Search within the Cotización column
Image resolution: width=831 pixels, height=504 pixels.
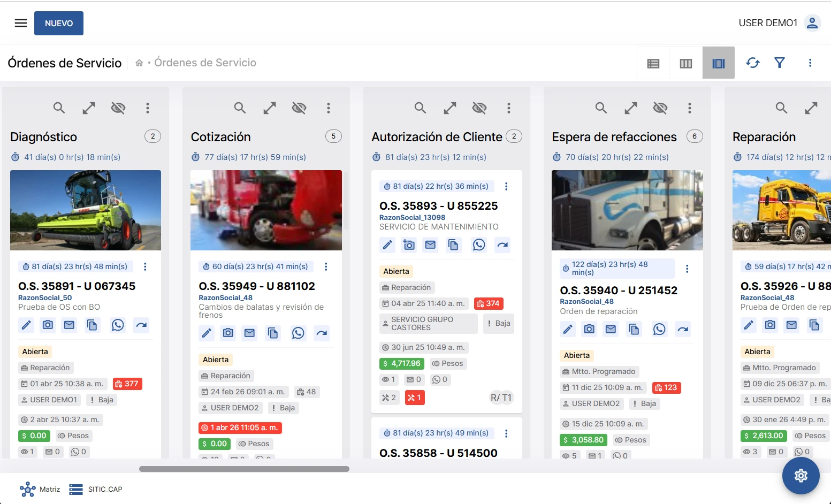[x=240, y=108]
